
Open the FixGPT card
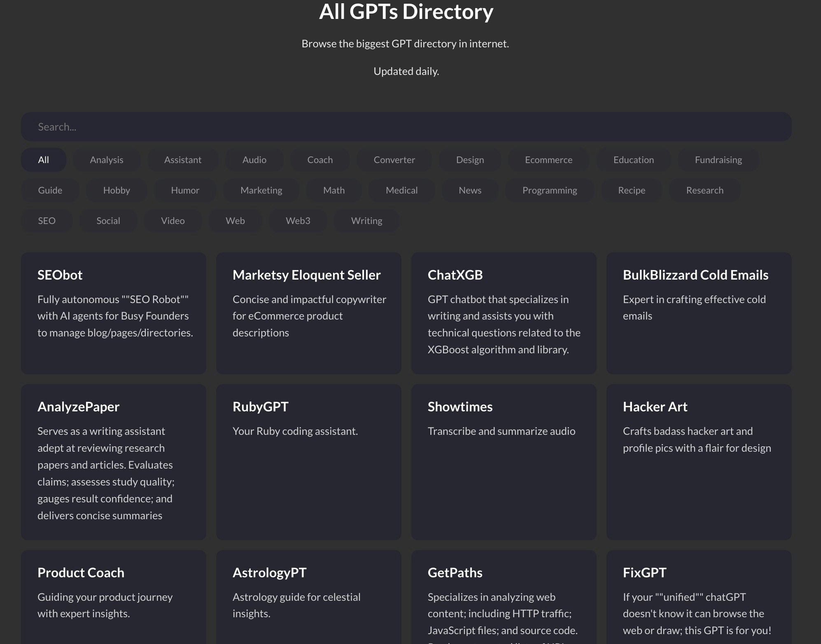tap(699, 597)
